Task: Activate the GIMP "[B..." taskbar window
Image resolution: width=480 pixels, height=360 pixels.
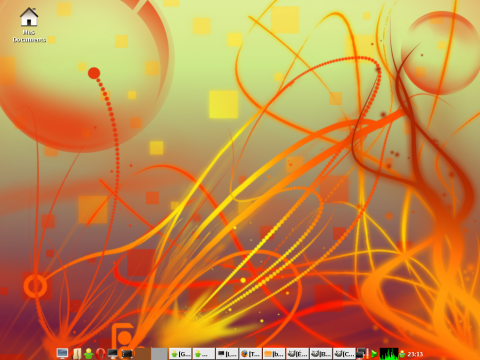Action: pos(320,354)
